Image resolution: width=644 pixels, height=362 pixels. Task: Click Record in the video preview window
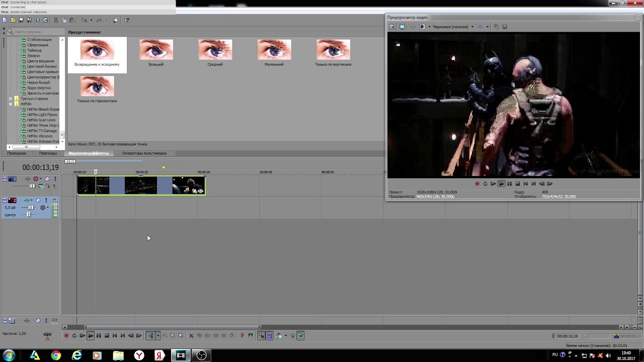[x=477, y=184]
